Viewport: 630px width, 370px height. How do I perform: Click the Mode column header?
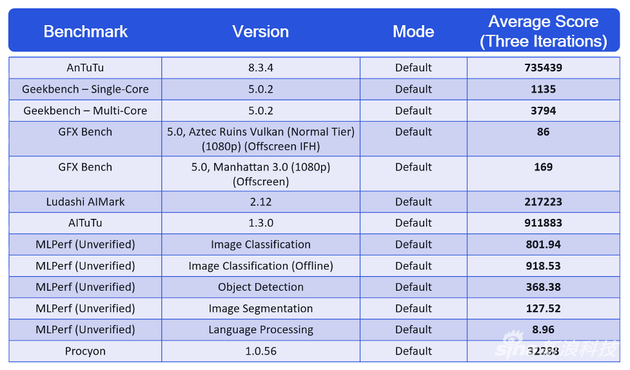click(x=413, y=31)
